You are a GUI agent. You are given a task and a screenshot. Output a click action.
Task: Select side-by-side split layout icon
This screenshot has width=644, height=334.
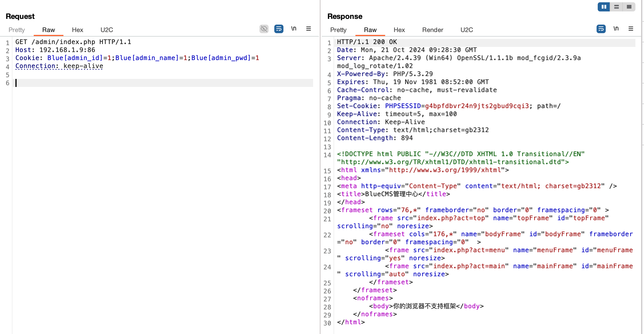coord(604,7)
